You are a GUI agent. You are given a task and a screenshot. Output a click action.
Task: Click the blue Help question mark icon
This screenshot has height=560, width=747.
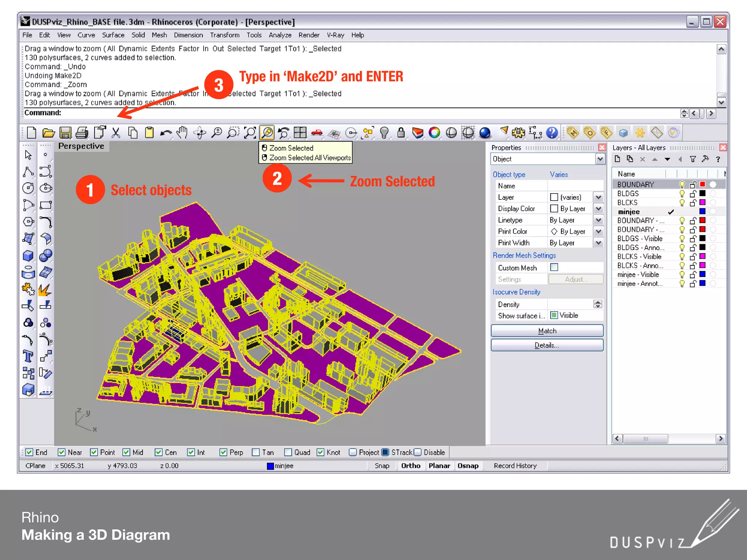[x=552, y=133]
